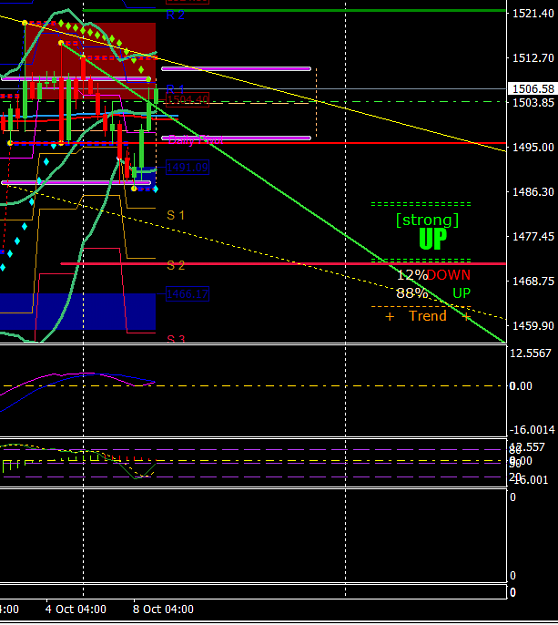Click the 0.00 oscillator zero level label
558x625 pixels.
pos(521,386)
